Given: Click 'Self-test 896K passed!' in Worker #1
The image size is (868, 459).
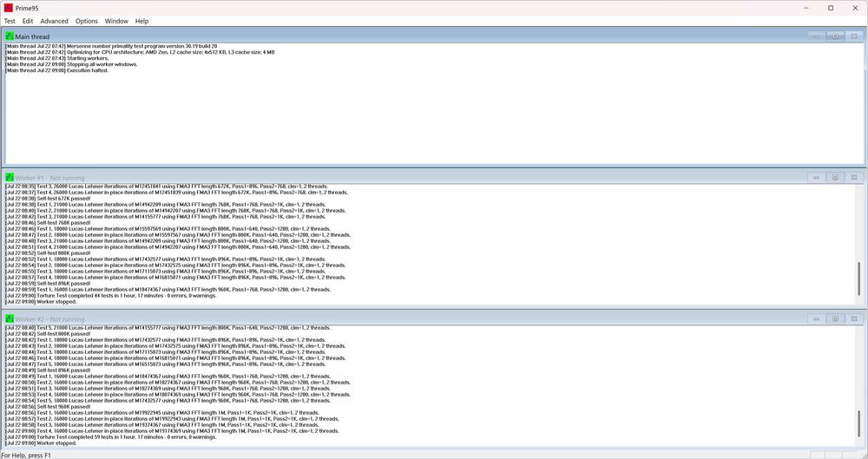Looking at the screenshot, I should click(x=48, y=284).
